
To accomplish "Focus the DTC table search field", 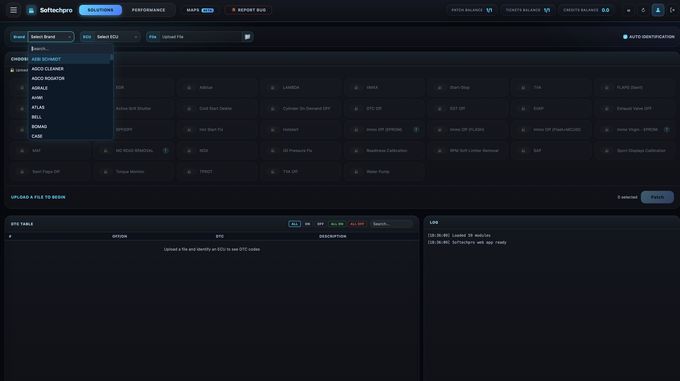I will pos(391,224).
